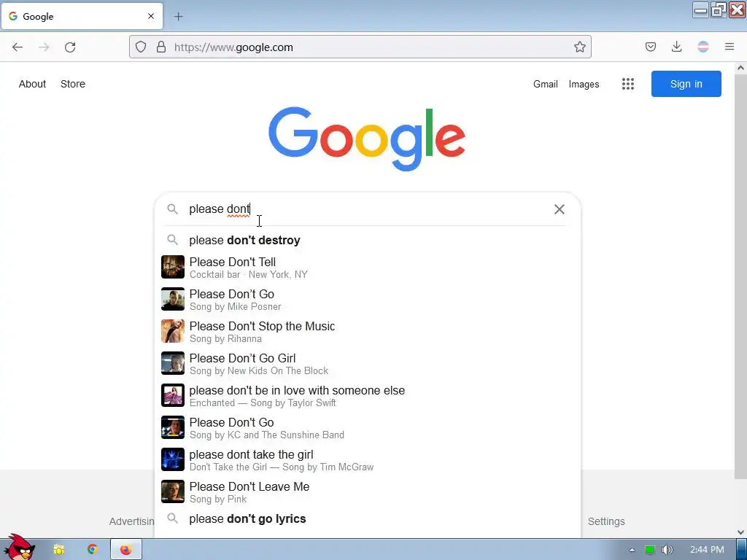Open the Downloads panel arrow
The width and height of the screenshot is (747, 560).
coord(676,47)
